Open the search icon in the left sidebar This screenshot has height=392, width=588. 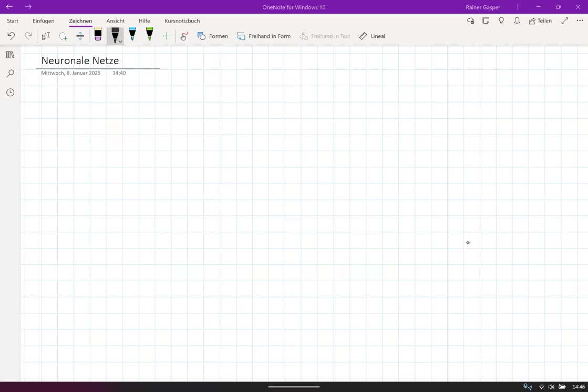pos(10,74)
